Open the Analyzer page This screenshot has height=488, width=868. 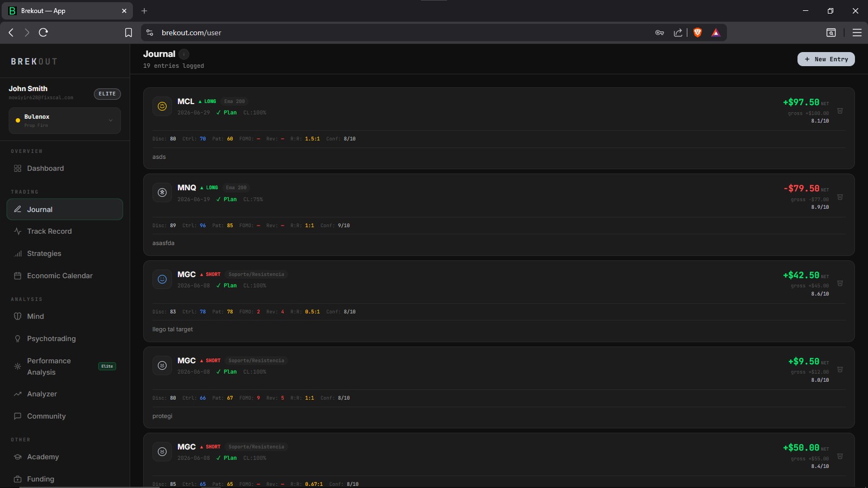point(65,394)
